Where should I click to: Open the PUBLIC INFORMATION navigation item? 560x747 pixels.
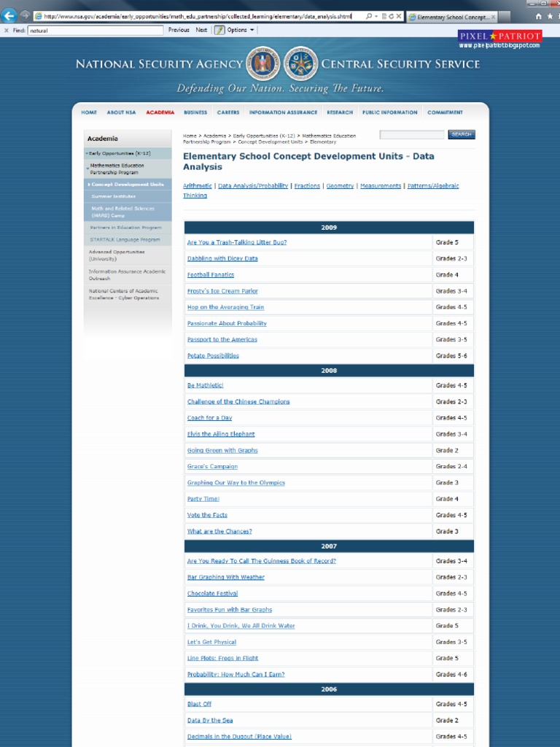click(390, 112)
